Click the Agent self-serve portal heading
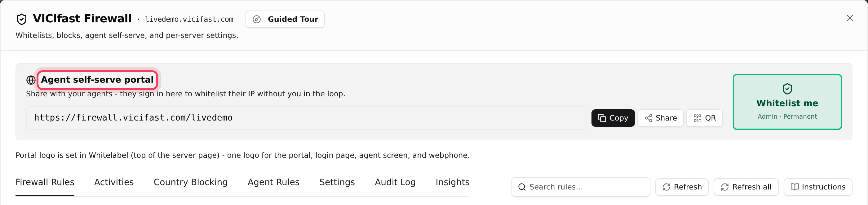Image resolution: width=868 pixels, height=205 pixels. coord(97,80)
